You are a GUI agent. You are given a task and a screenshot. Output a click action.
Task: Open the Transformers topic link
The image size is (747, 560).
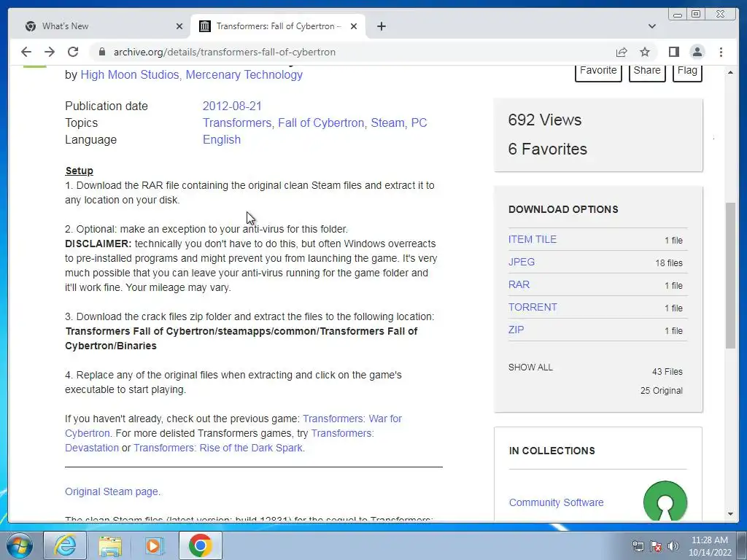(x=239, y=122)
